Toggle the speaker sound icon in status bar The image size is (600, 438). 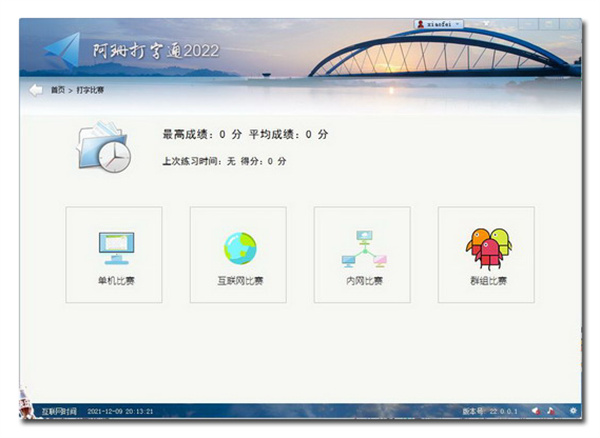click(536, 411)
